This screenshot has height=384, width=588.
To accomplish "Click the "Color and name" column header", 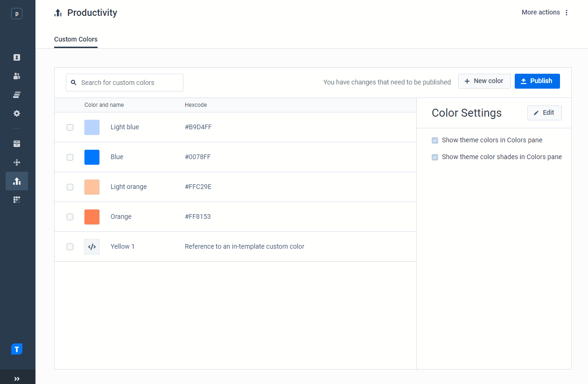I will (104, 105).
